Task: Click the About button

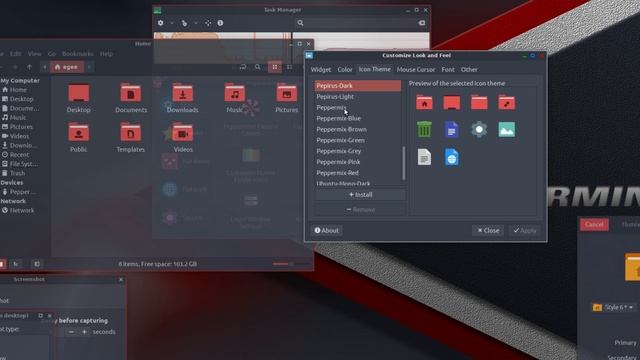Action: (327, 231)
